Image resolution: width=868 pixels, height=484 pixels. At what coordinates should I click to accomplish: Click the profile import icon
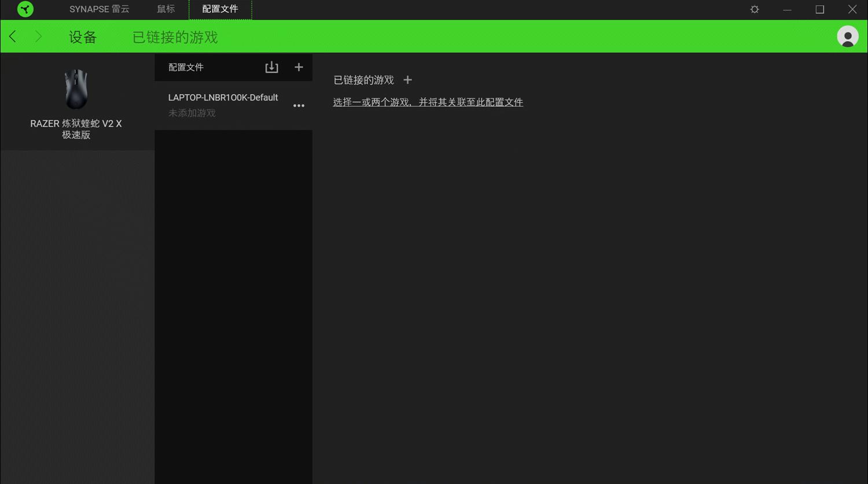(x=271, y=66)
